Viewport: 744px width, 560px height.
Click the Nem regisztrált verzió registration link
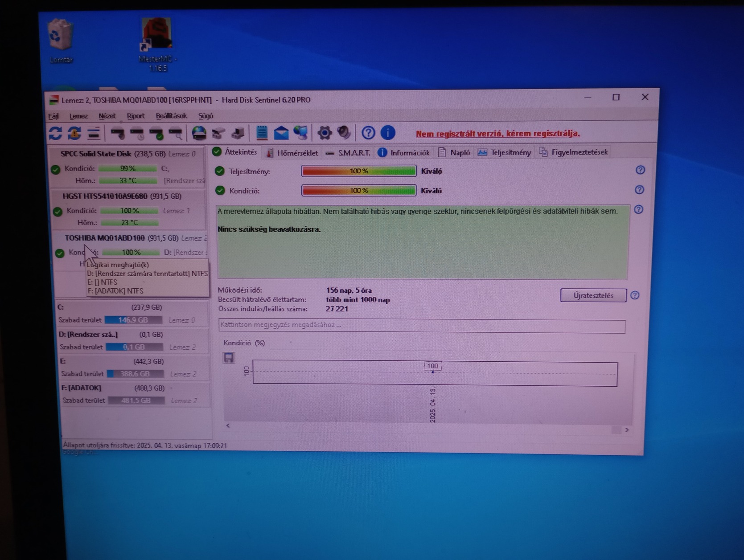pyautogui.click(x=497, y=134)
